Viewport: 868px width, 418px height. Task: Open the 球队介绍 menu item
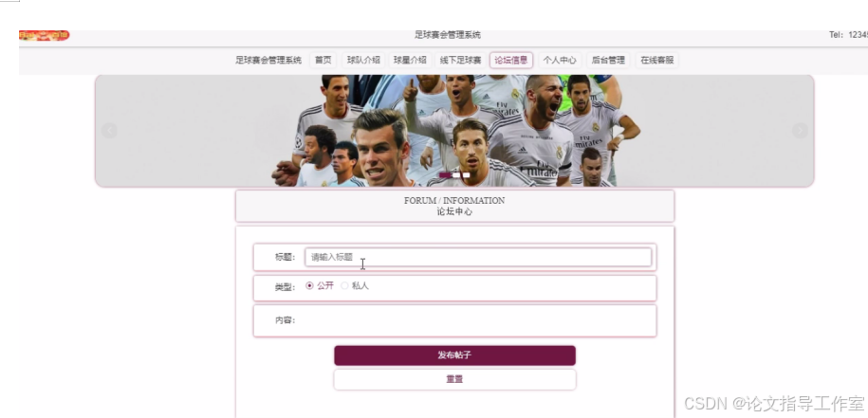click(x=363, y=61)
